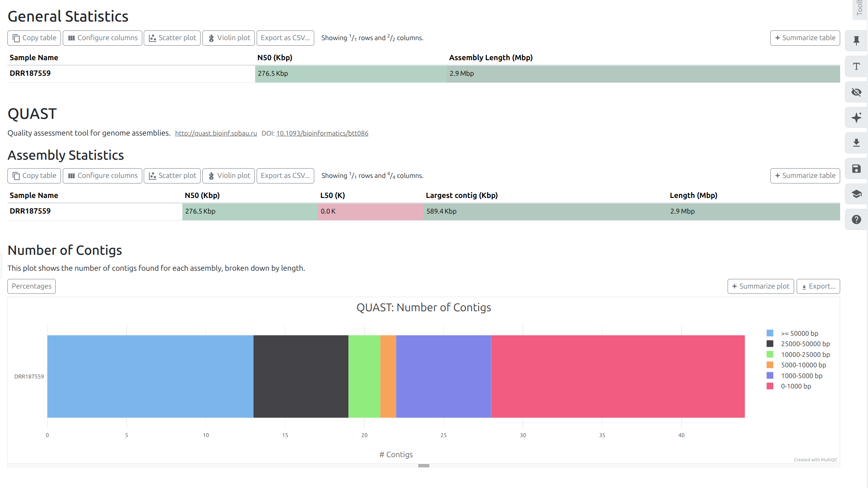Click the hide samples eye-slash icon
Image resolution: width=868 pixels, height=488 pixels.
tap(856, 92)
